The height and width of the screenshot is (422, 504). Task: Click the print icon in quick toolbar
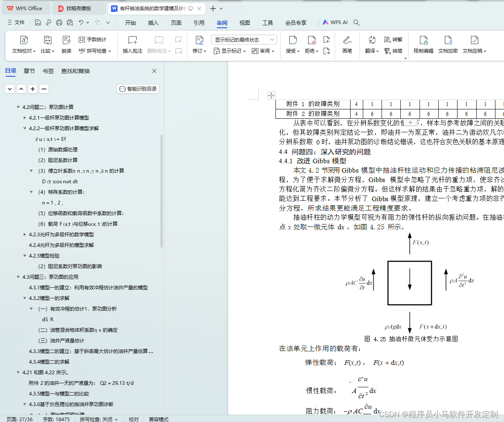[x=59, y=22]
